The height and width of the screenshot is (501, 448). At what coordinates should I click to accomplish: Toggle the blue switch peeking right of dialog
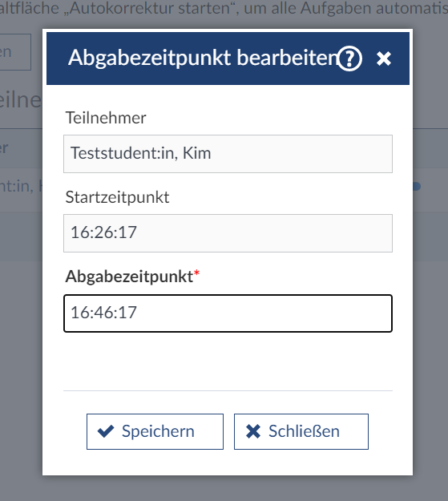point(417,186)
